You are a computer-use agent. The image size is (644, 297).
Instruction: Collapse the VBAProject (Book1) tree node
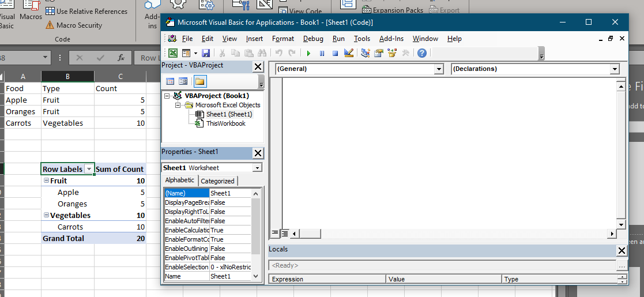pyautogui.click(x=167, y=96)
